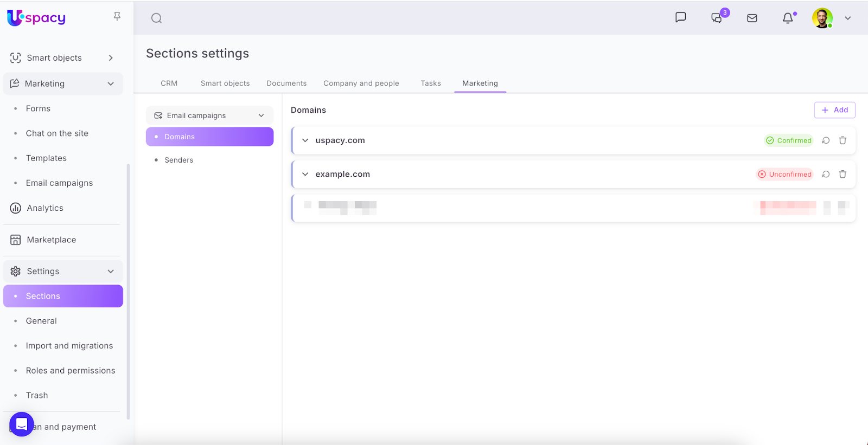Open Senders in the settings list

[x=178, y=160]
